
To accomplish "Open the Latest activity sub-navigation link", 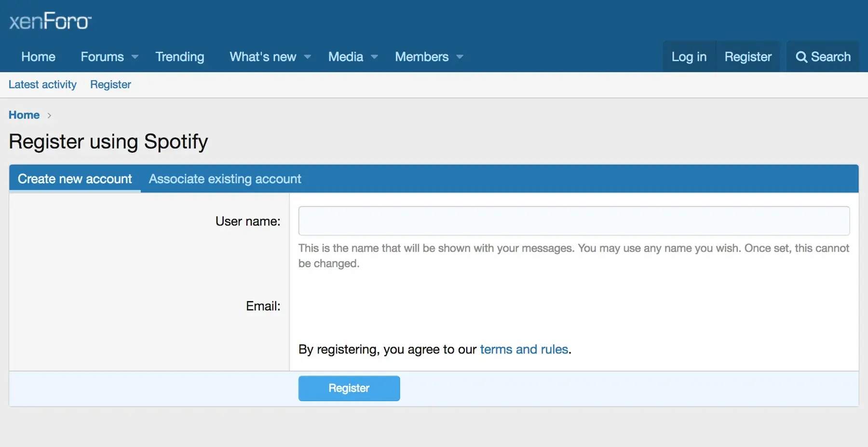I will pyautogui.click(x=42, y=84).
